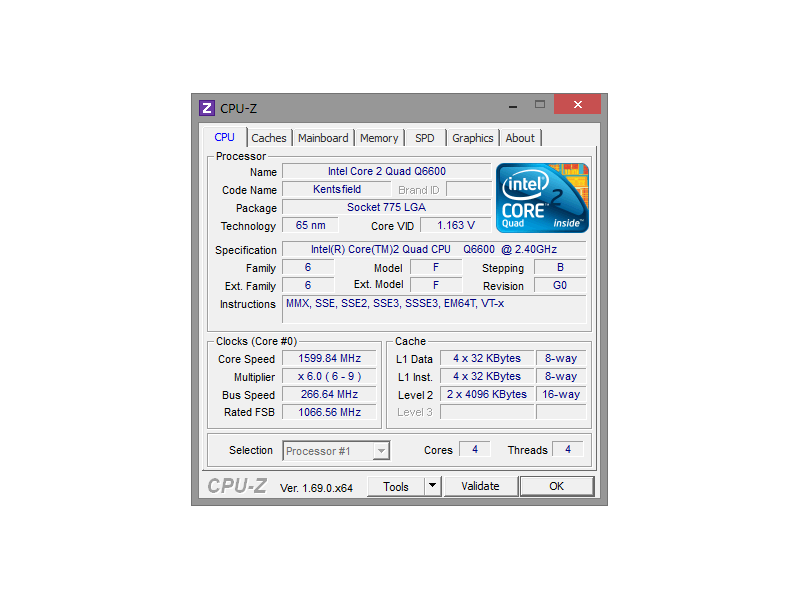Click the processor Name field

point(386,172)
